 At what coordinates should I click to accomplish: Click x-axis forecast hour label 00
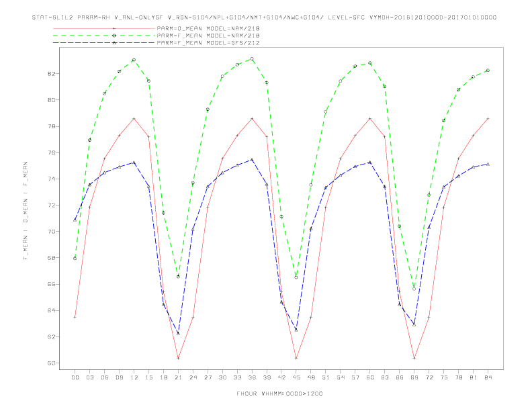click(75, 377)
